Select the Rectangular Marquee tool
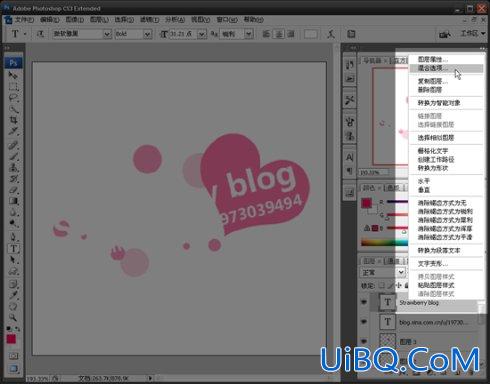Image resolution: width=490 pixels, height=384 pixels. coord(13,87)
